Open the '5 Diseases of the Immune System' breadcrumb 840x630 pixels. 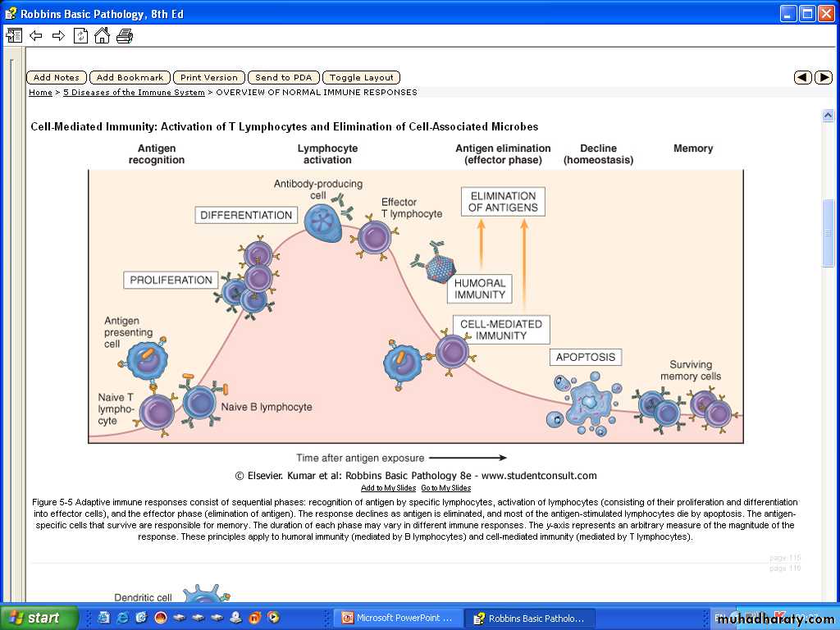point(134,93)
